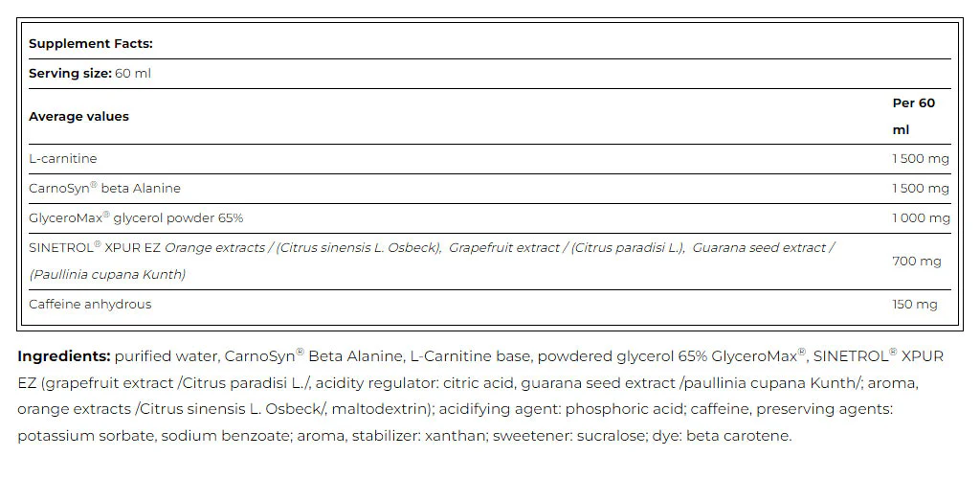Click the 700 mg SINETROL amount
Screen dimensions: 980x479
916,261
